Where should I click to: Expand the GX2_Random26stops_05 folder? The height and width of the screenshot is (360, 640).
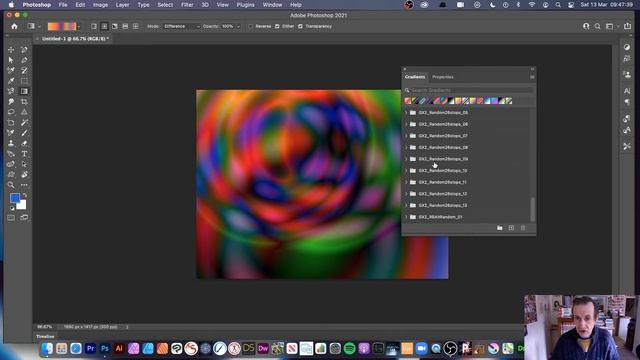click(406, 113)
